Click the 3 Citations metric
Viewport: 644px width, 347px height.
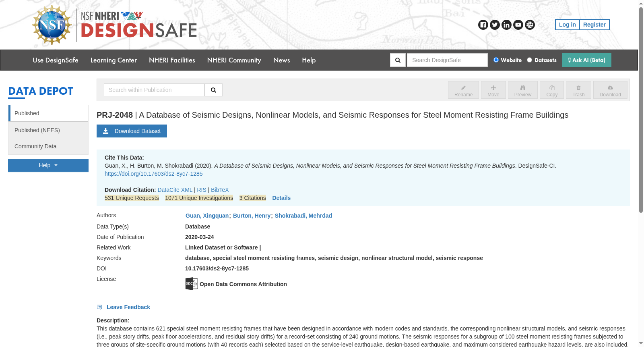(252, 198)
